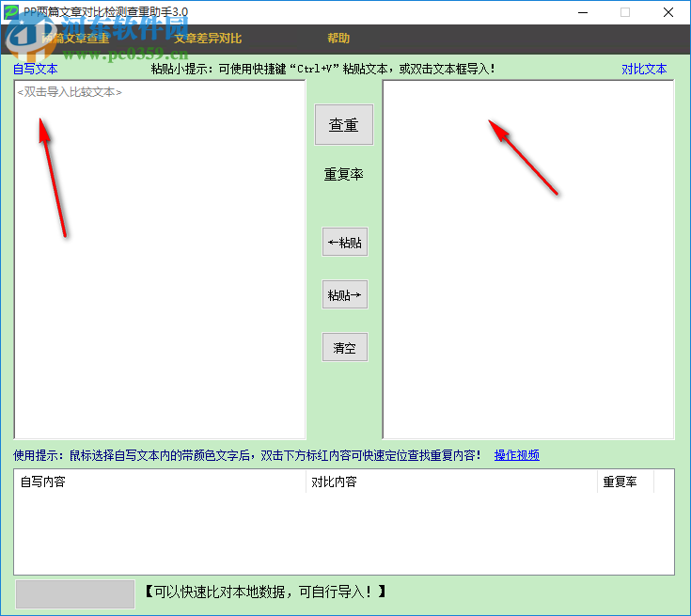The image size is (691, 616).
Task: Close the application window
Action: pyautogui.click(x=668, y=12)
